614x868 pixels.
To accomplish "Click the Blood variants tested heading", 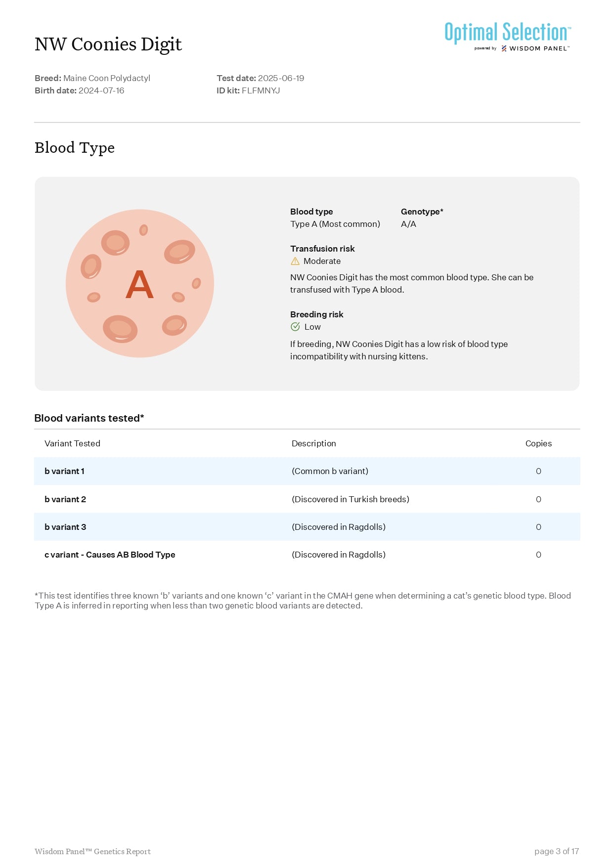I will click(89, 418).
